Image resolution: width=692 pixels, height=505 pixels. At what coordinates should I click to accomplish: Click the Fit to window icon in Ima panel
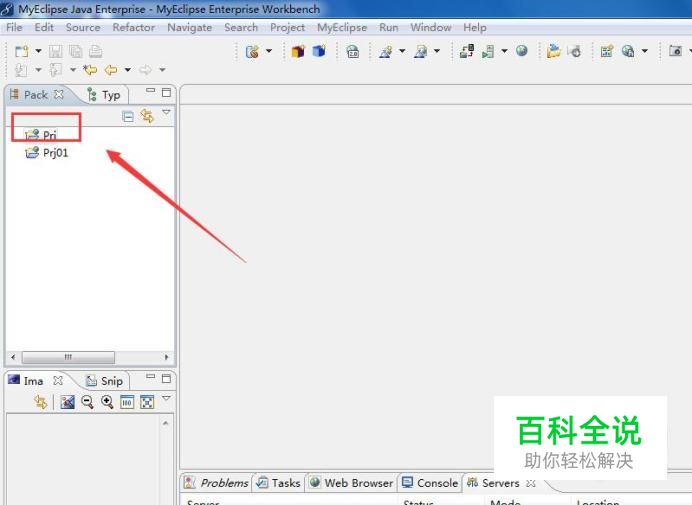coord(147,402)
